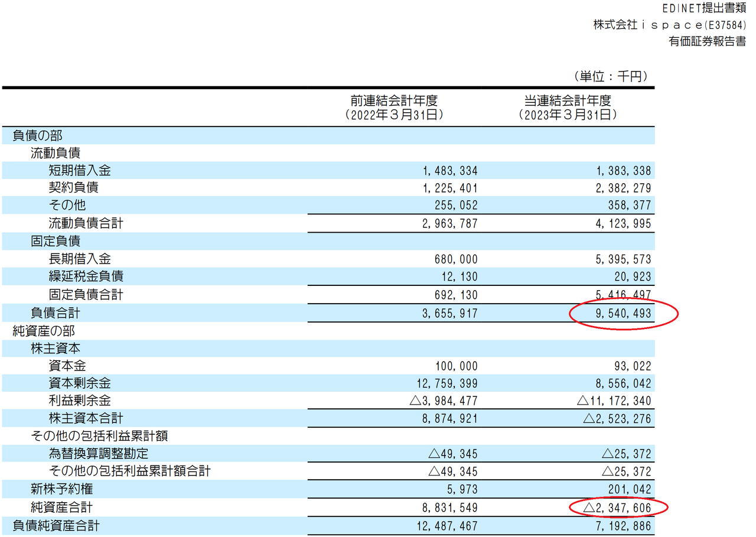Select the 単位:千円 unit note

[x=610, y=76]
